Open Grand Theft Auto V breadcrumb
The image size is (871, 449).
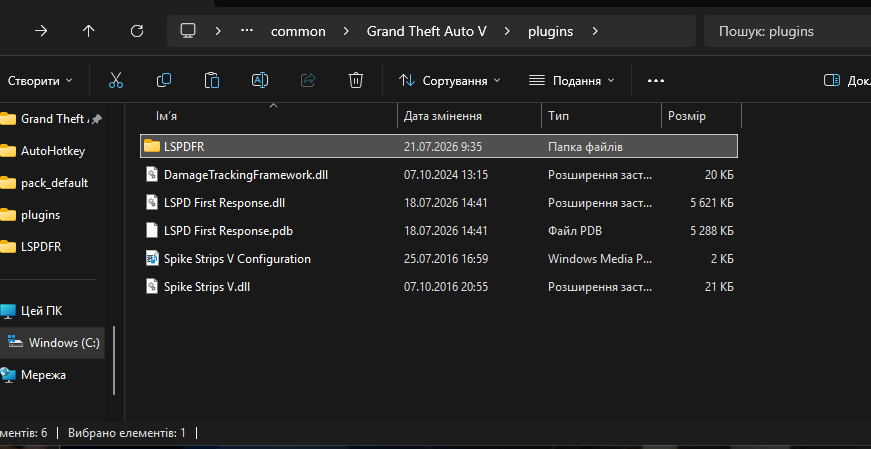pyautogui.click(x=427, y=32)
